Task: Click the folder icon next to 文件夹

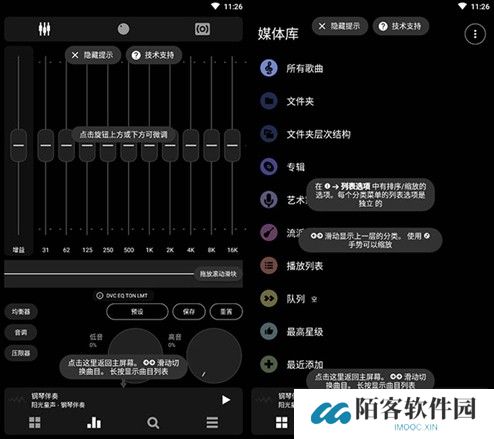Action: 269,101
